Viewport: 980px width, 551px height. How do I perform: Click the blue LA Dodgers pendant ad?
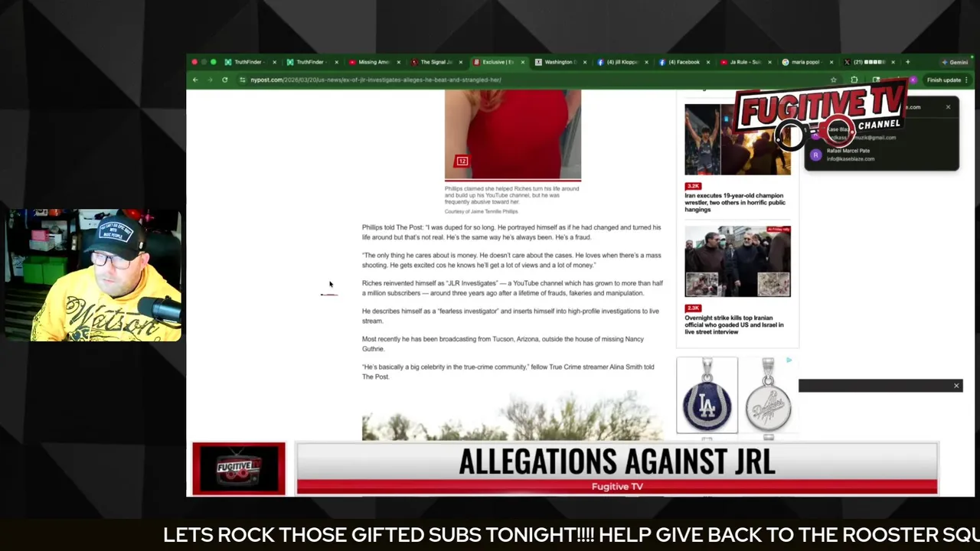coord(707,396)
